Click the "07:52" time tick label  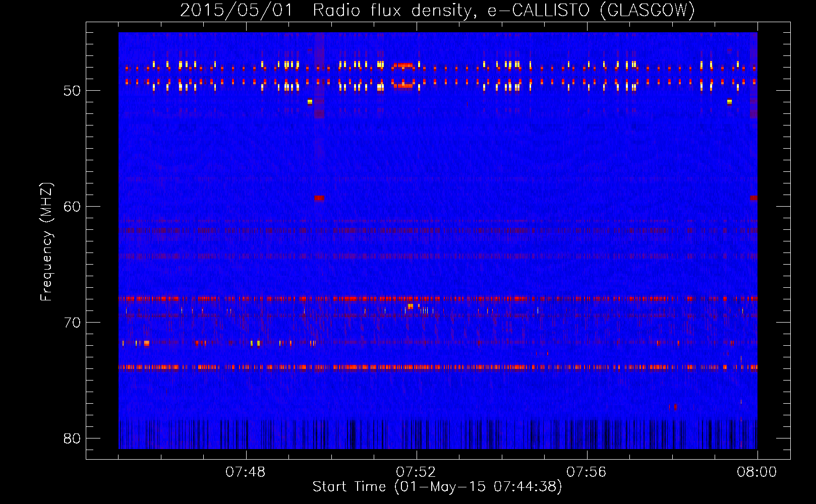[x=416, y=472]
